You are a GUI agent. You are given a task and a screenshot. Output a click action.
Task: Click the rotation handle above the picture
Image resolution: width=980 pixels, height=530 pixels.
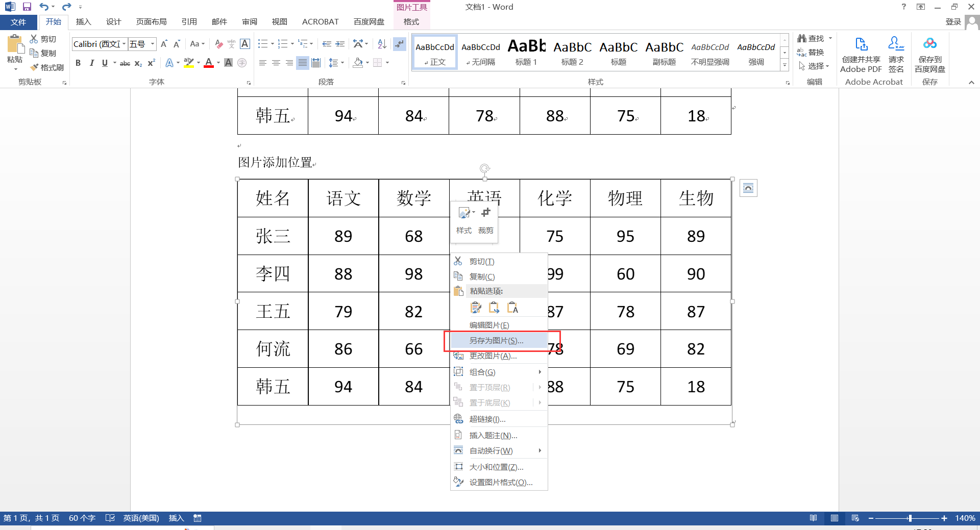click(x=485, y=168)
